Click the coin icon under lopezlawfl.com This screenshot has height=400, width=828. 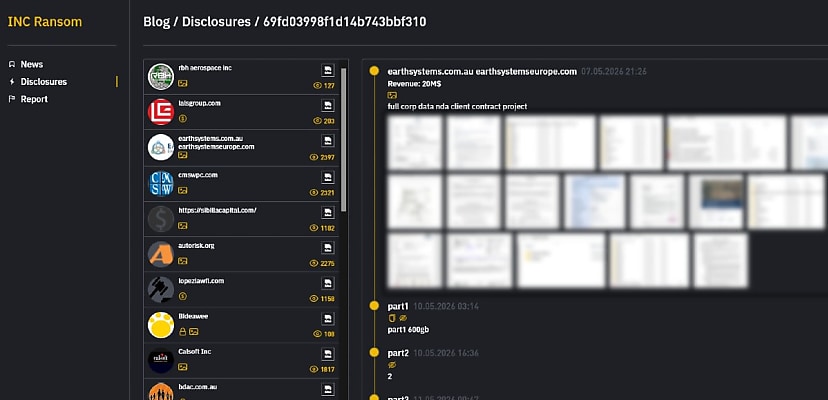pyautogui.click(x=183, y=296)
